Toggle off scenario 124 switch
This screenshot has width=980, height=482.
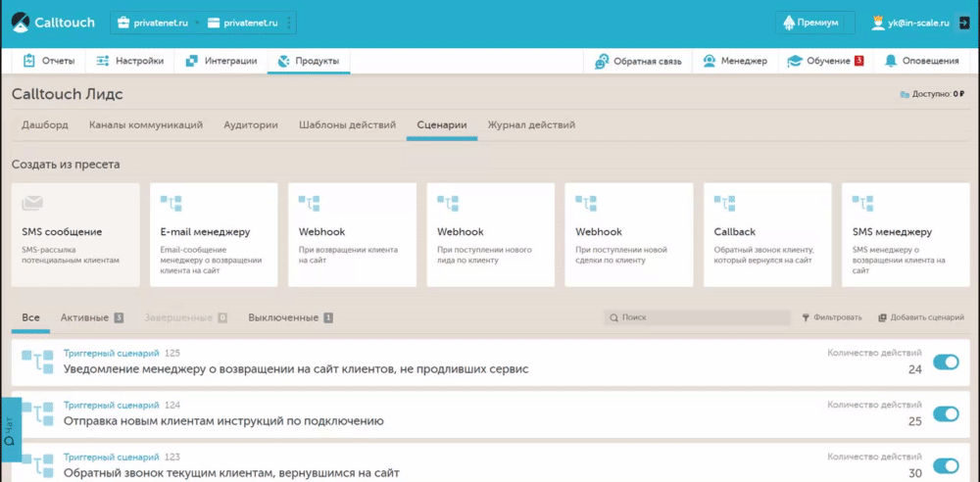click(x=946, y=413)
